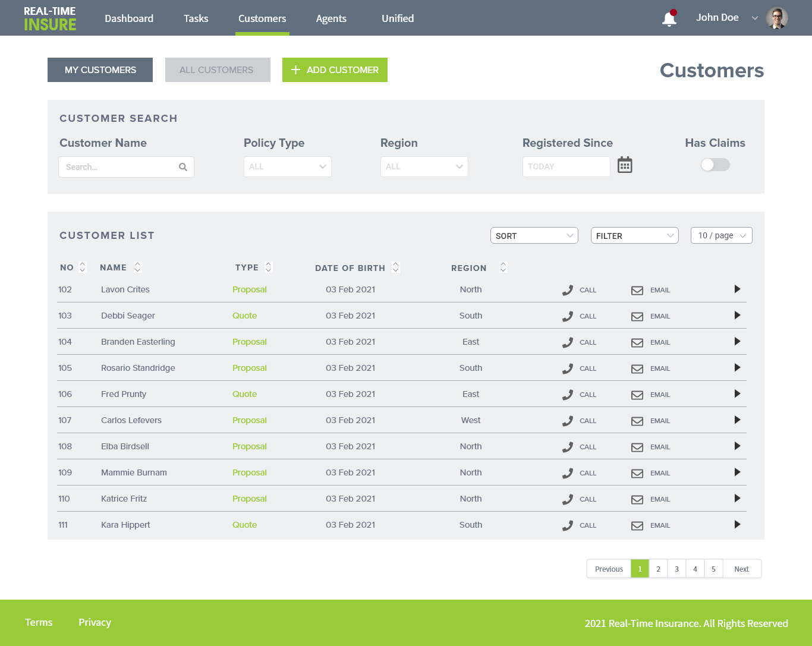Open the notification bell
The width and height of the screenshot is (812, 646).
coord(669,18)
